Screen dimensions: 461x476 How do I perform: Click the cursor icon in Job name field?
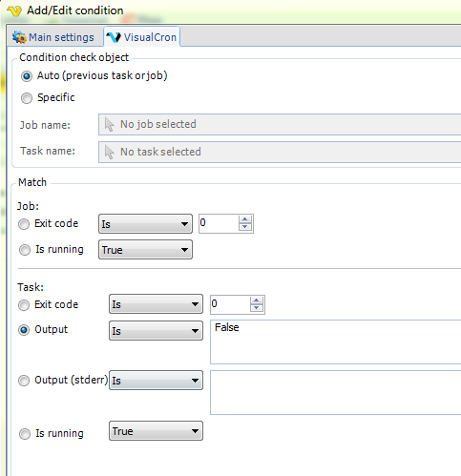pos(109,124)
